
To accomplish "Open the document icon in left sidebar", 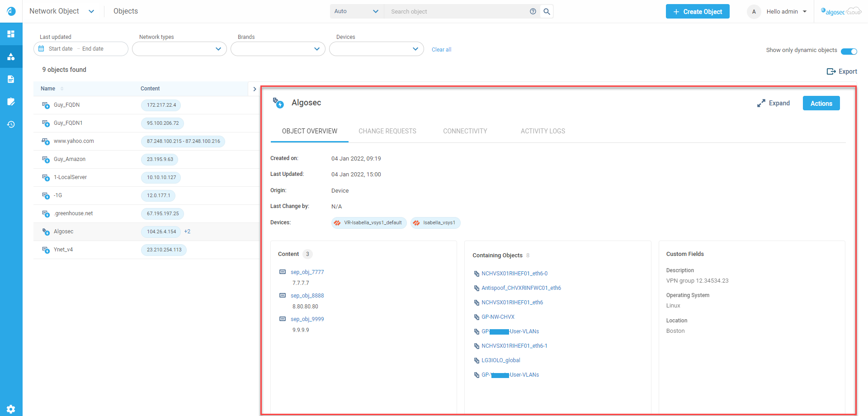I will pos(11,79).
